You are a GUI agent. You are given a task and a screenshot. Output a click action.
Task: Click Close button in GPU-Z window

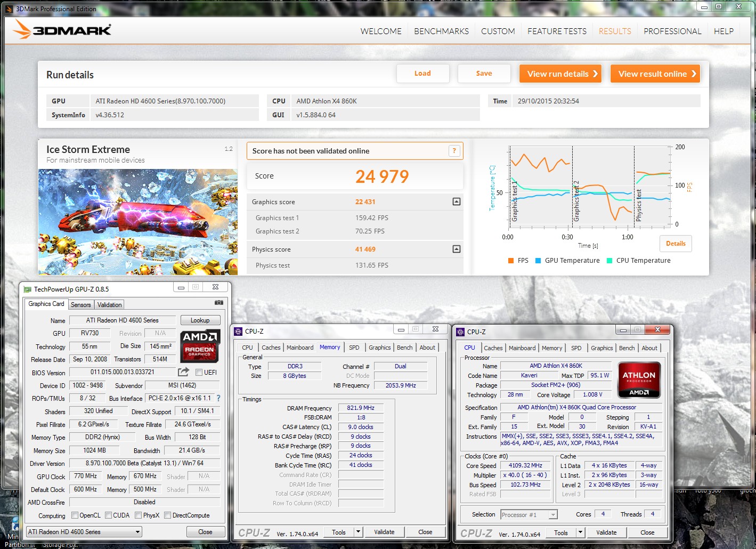205,531
